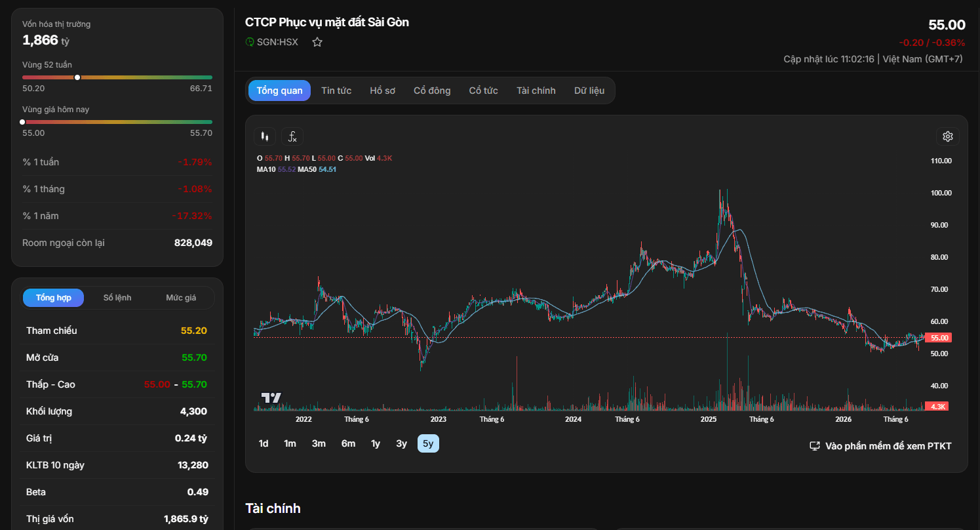Go to the Tài chính tab
Image resolution: width=980 pixels, height=530 pixels.
coord(536,91)
